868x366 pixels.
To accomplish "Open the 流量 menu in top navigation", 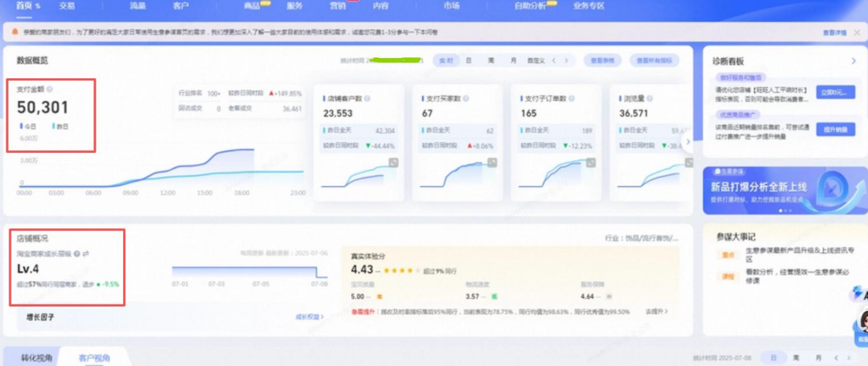I will (x=138, y=6).
